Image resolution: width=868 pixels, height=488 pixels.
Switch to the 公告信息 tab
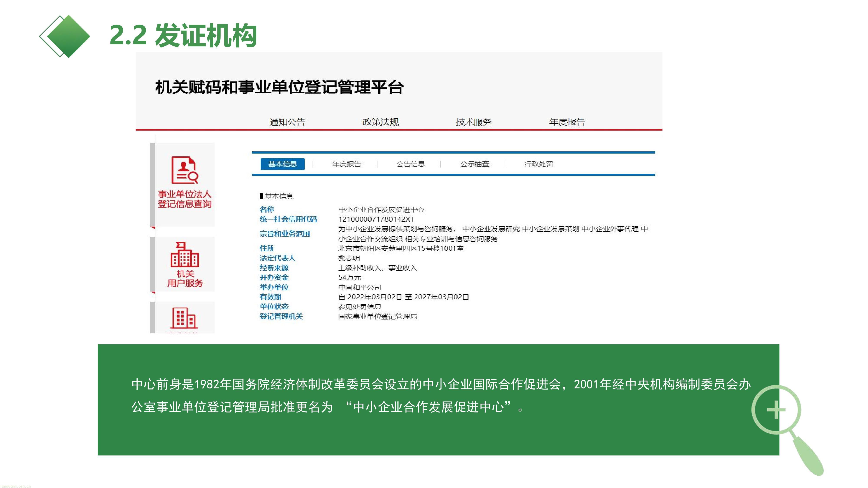410,164
